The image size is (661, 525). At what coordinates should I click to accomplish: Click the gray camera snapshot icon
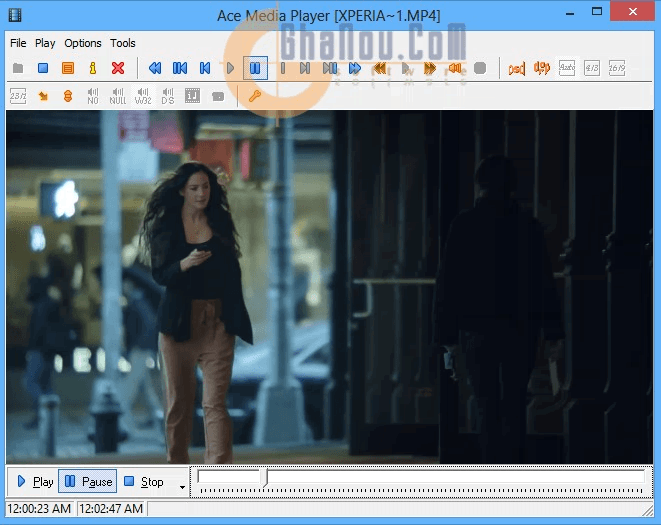(x=218, y=97)
